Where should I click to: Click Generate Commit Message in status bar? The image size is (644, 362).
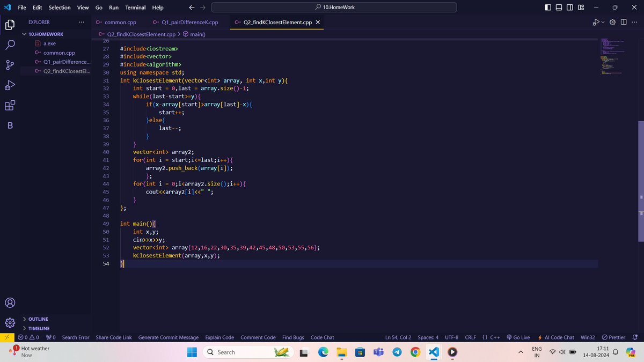pos(169,337)
